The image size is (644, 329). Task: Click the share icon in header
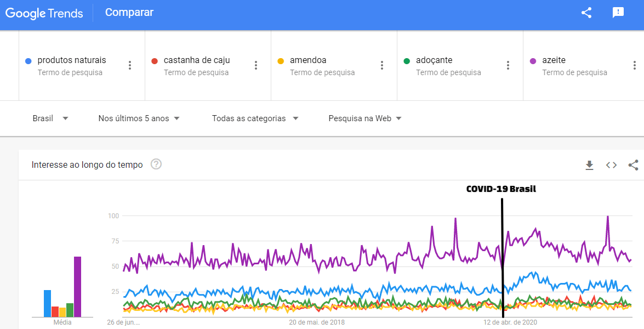coord(586,13)
